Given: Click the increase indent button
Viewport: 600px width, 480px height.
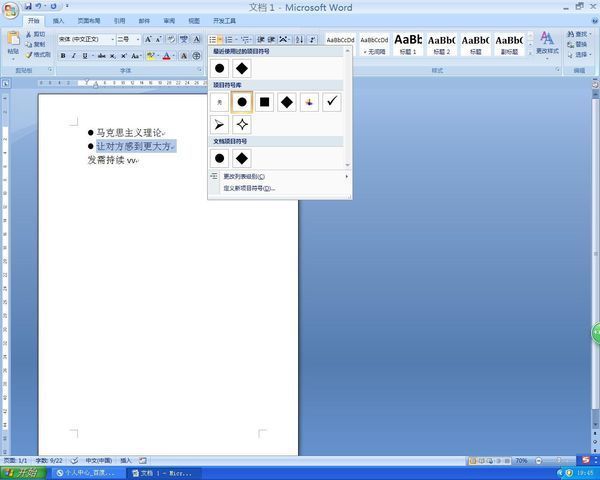Looking at the screenshot, I should coord(271,39).
